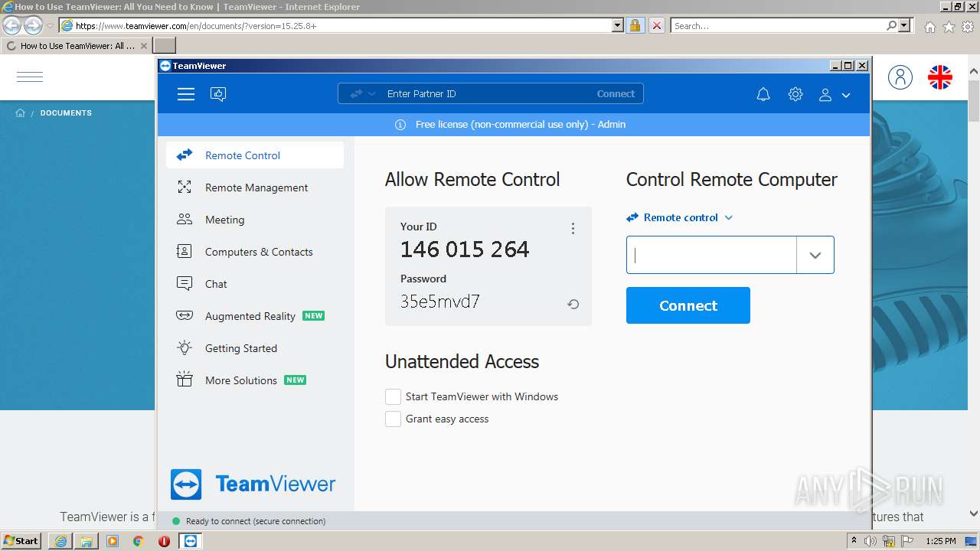This screenshot has height=551, width=980.
Task: Open Windows Explorer from the taskbar
Action: 87,541
